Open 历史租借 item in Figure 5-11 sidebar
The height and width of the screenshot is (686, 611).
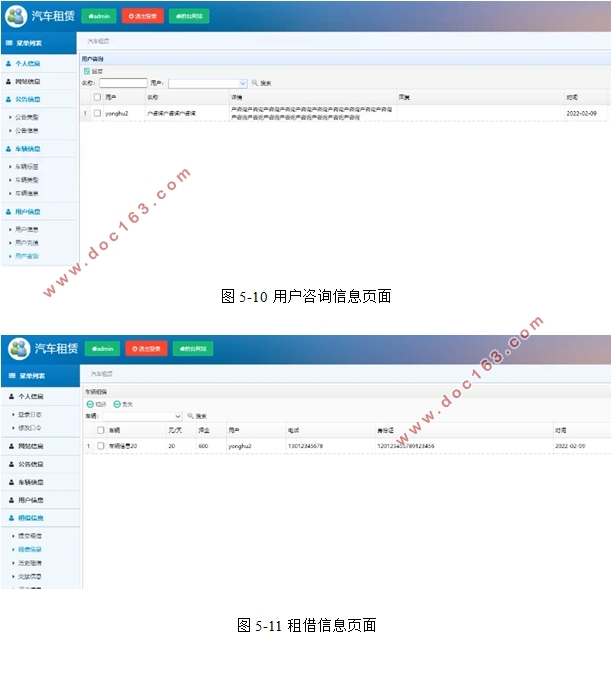30,563
